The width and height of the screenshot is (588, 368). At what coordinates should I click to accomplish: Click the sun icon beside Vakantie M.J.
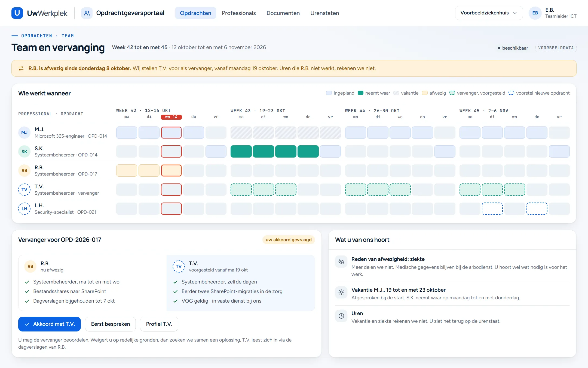341,292
